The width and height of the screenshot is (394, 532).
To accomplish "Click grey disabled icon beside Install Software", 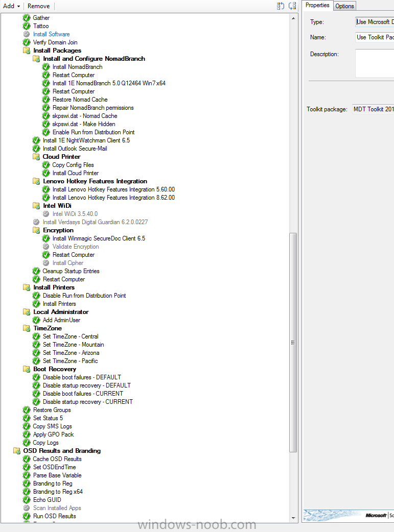I will (x=27, y=34).
